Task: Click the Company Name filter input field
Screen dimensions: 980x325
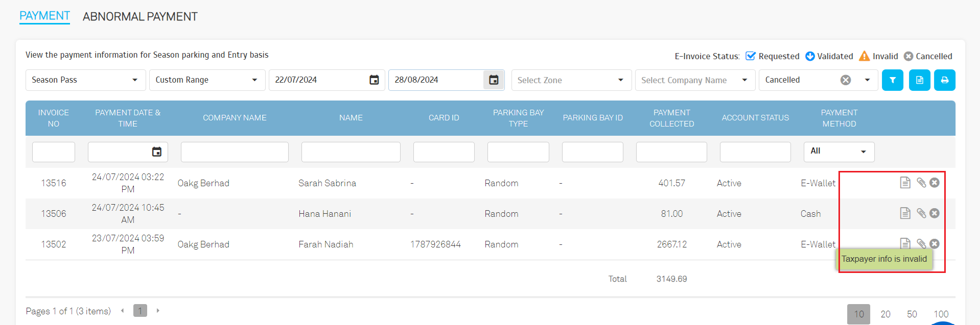Action: coord(235,152)
